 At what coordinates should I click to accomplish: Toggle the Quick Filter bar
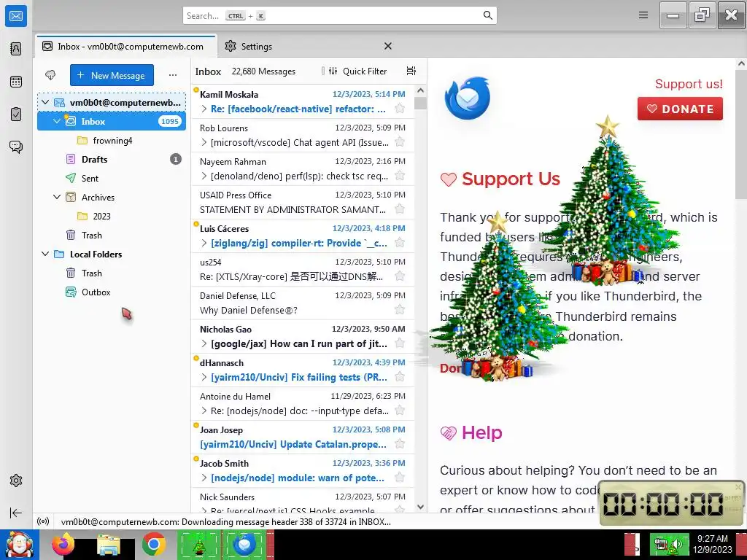[x=357, y=71]
